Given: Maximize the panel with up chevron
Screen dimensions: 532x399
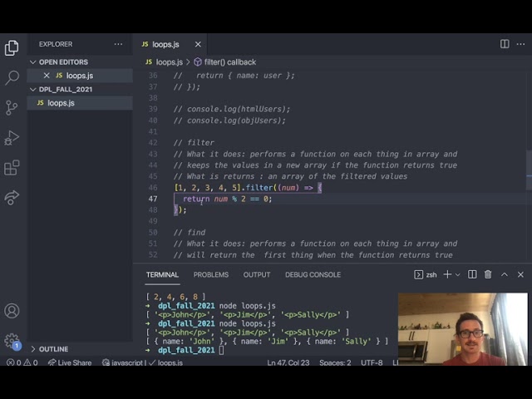Looking at the screenshot, I should tap(505, 274).
